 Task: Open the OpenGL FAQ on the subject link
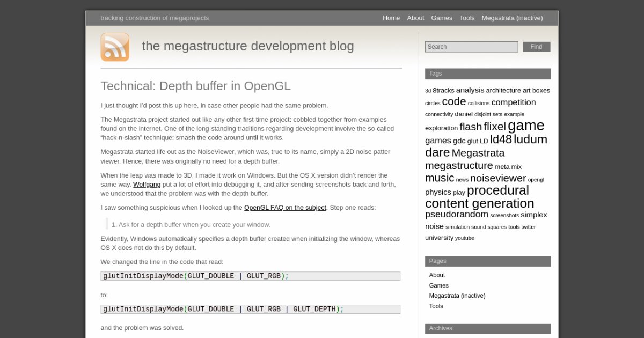tap(285, 207)
